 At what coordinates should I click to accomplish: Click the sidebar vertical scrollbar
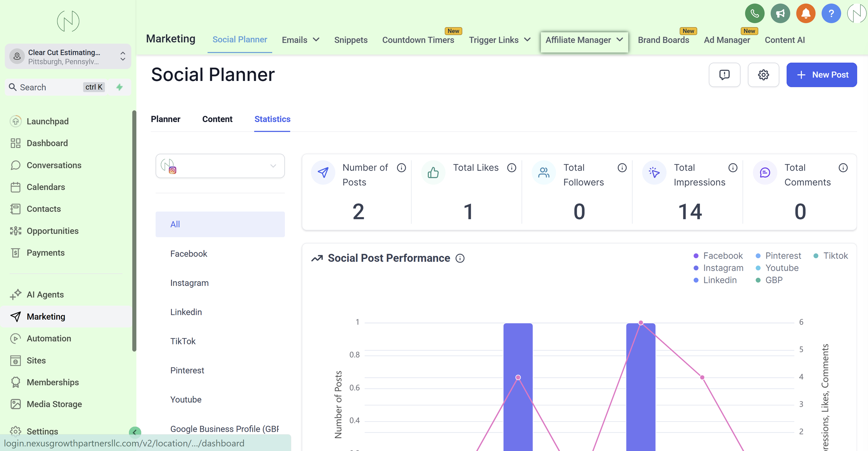[134, 231]
